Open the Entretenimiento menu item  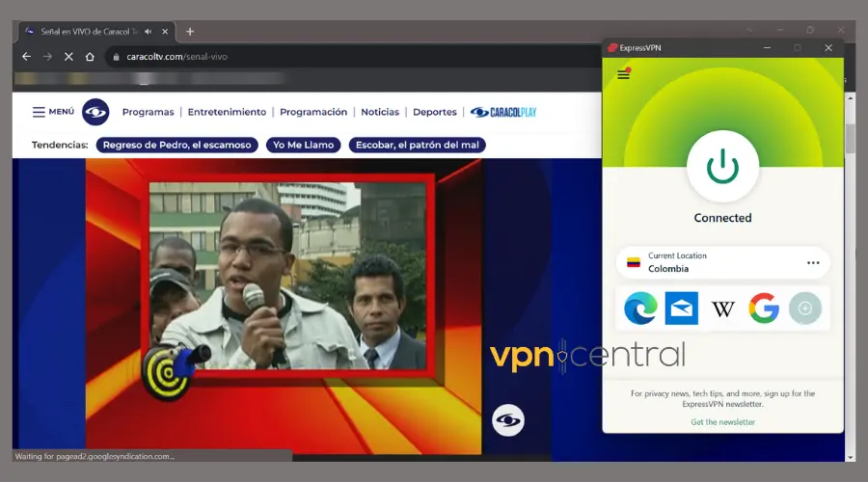(x=227, y=112)
